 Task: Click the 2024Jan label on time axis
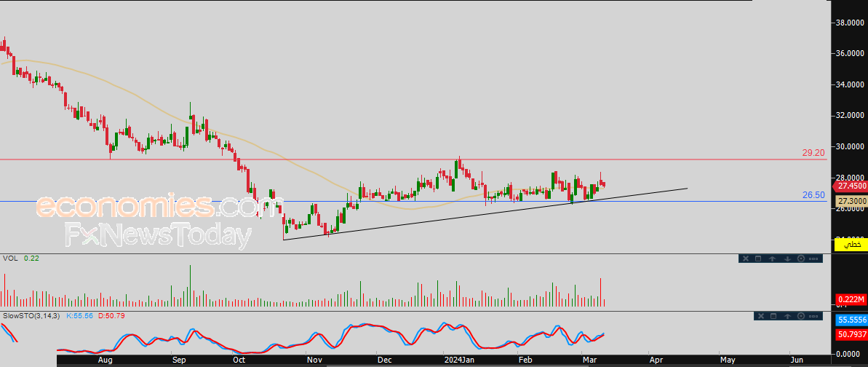tap(459, 360)
